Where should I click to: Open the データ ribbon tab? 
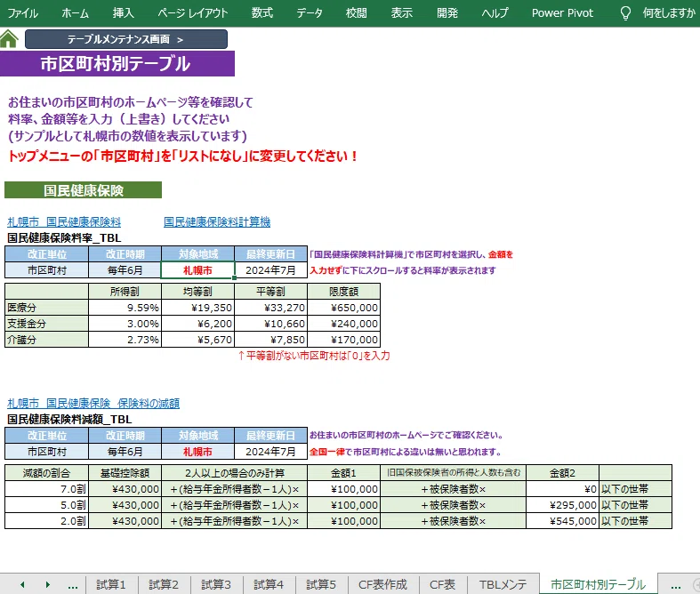[310, 13]
